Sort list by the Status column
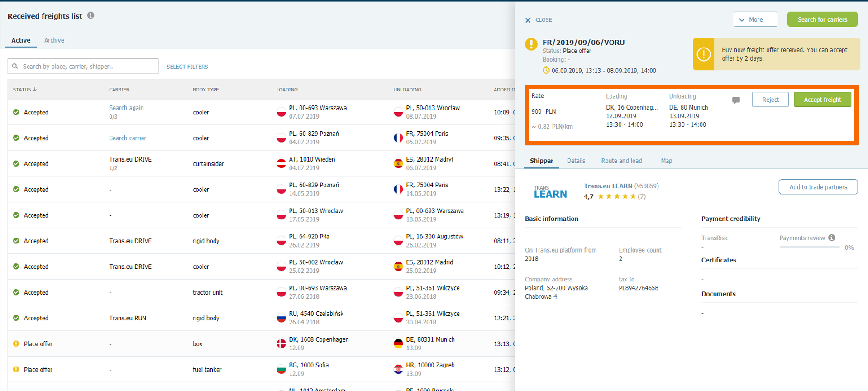This screenshot has height=391, width=868. click(x=25, y=90)
